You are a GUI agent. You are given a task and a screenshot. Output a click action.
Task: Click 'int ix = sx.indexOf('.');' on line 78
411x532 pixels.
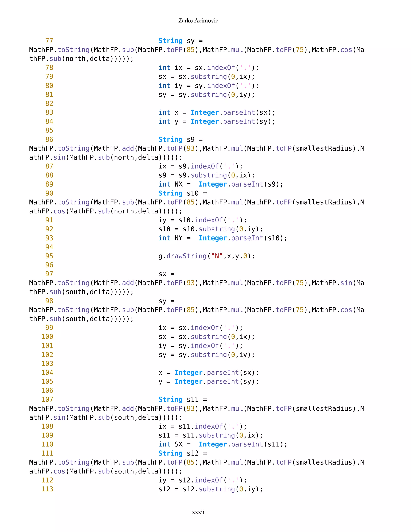point(209,68)
